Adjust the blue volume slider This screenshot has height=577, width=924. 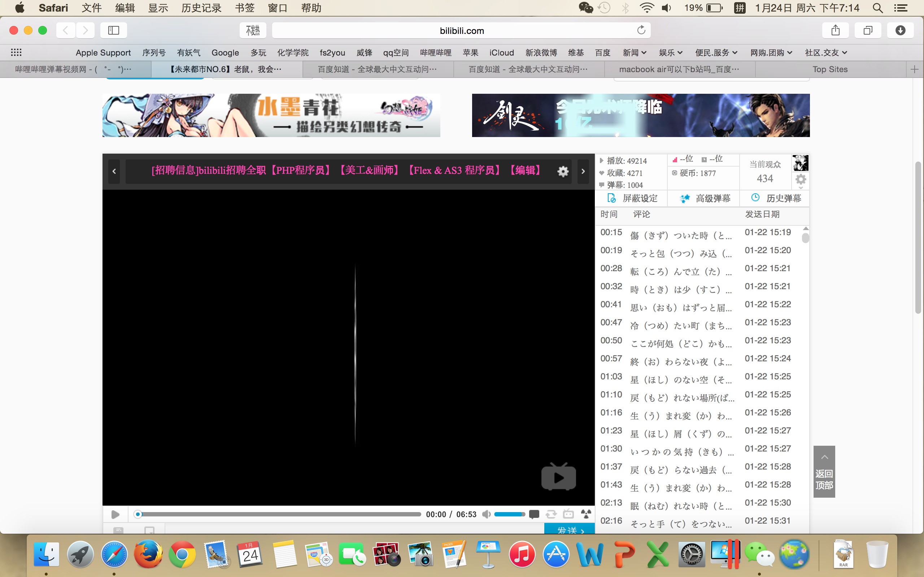pos(509,514)
